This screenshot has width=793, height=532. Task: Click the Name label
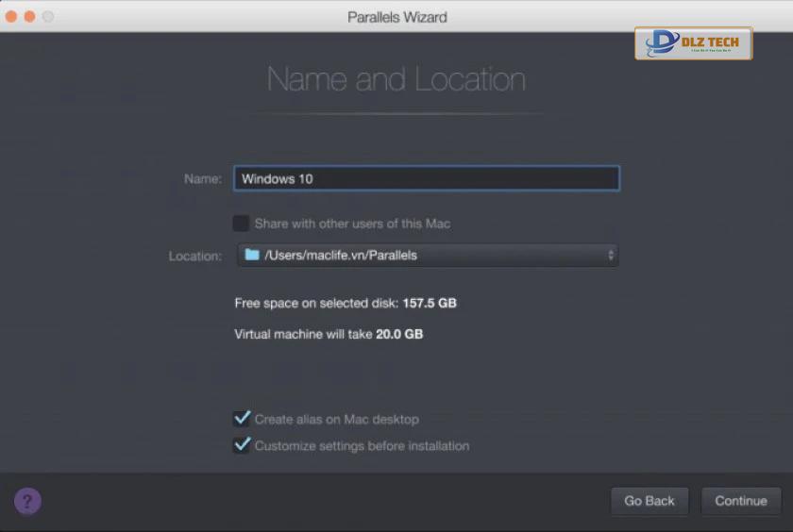[x=203, y=179]
